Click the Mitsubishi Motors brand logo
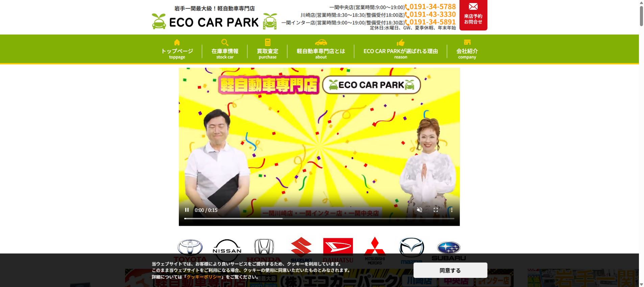This screenshot has width=644, height=287. click(x=375, y=251)
